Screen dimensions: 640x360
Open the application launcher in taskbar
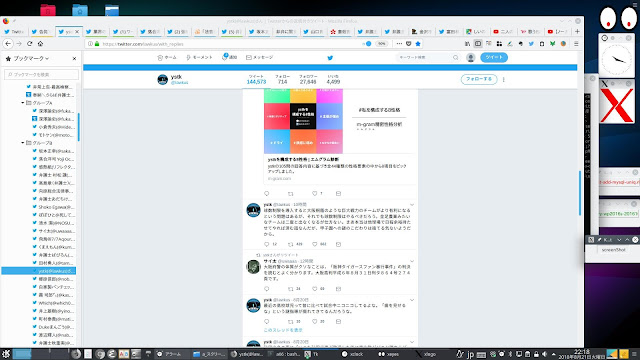(6, 354)
